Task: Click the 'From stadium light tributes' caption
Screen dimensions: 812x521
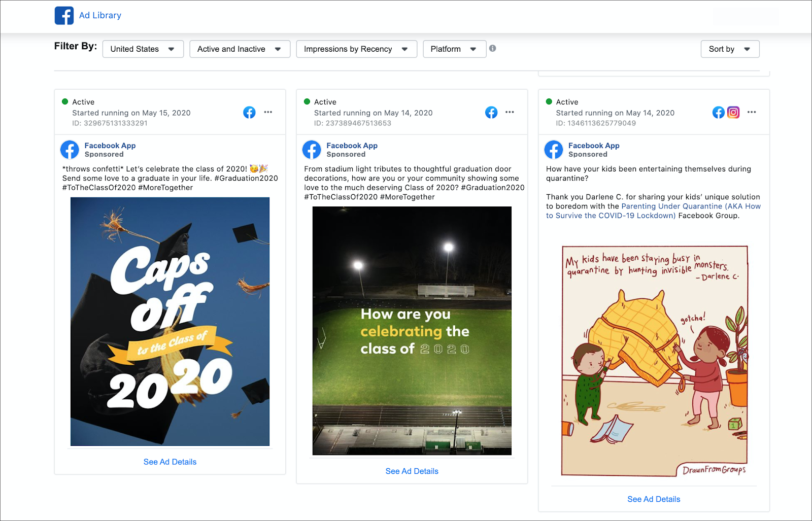Action: click(x=414, y=183)
